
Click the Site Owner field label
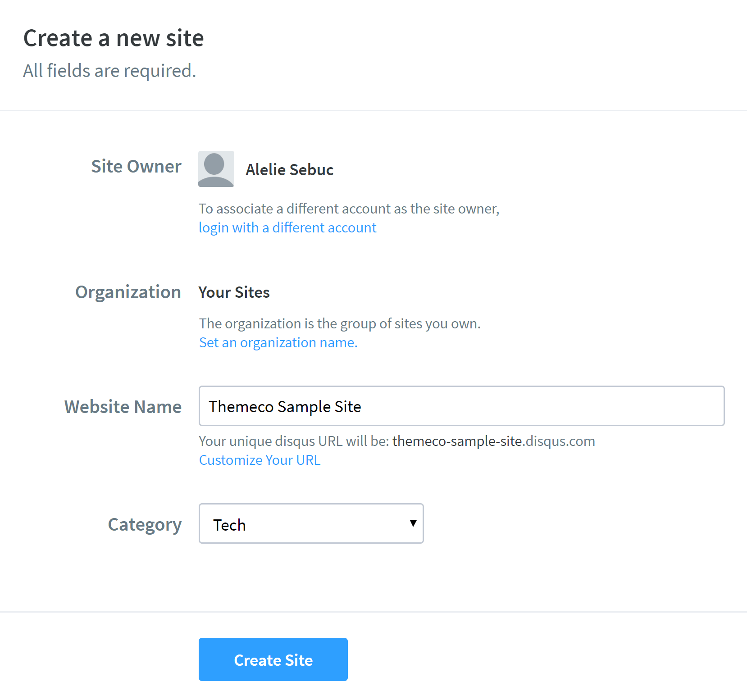(x=136, y=166)
